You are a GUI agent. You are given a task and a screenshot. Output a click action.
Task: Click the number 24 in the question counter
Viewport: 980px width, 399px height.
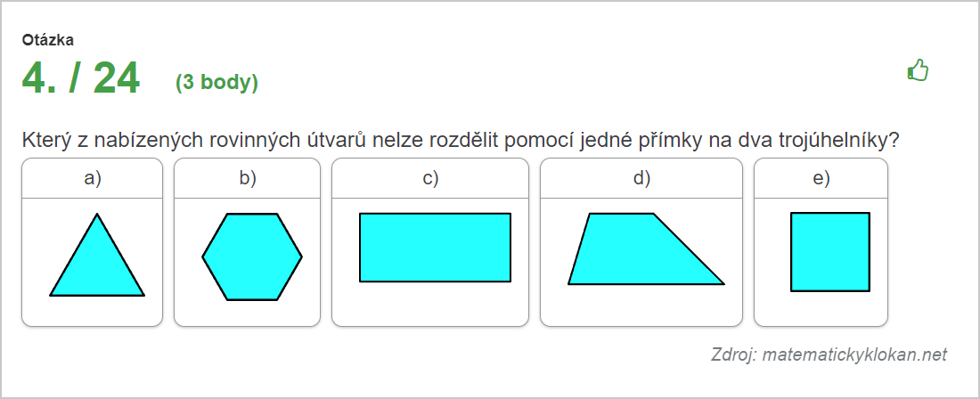pyautogui.click(x=116, y=78)
